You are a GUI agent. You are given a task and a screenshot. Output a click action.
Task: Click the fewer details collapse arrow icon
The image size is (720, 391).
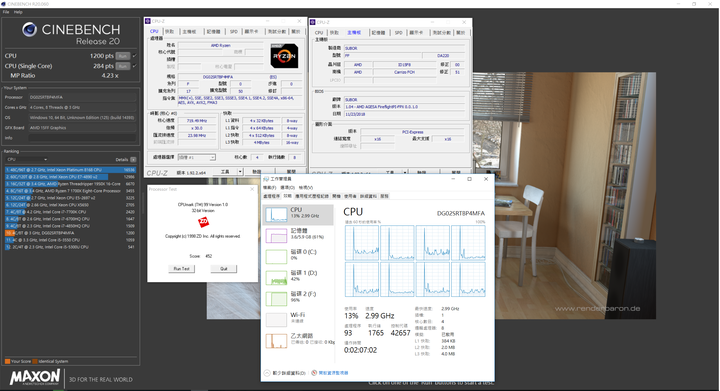click(x=267, y=373)
